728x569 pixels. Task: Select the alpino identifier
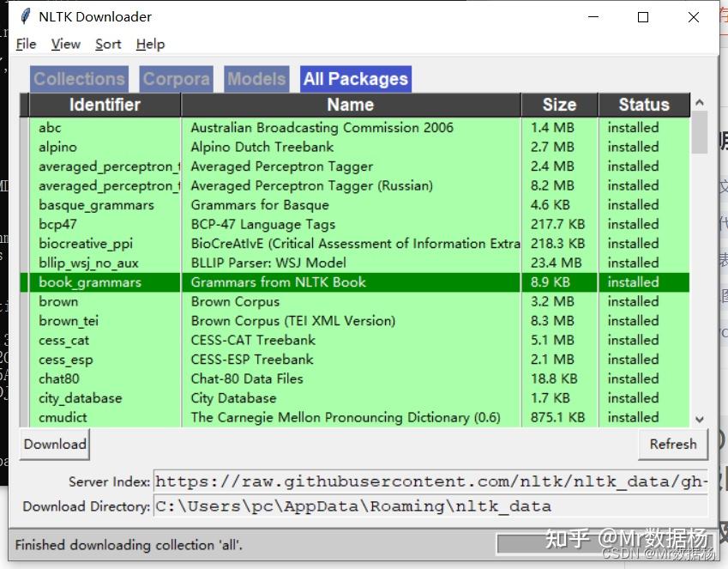point(58,147)
